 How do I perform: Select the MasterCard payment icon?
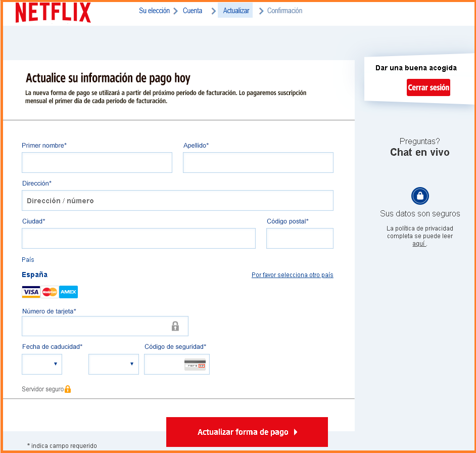tap(49, 292)
